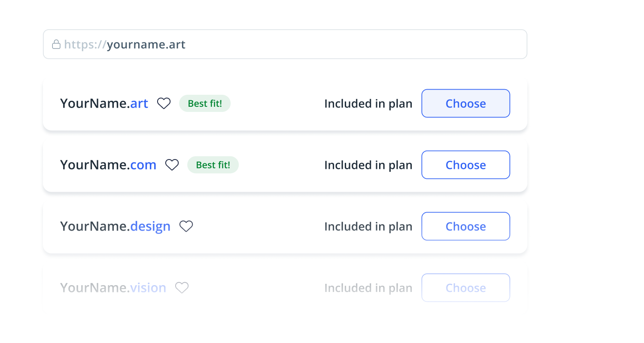Select the Best fit! label beside YourName.com
644x343 pixels.
[x=213, y=165]
